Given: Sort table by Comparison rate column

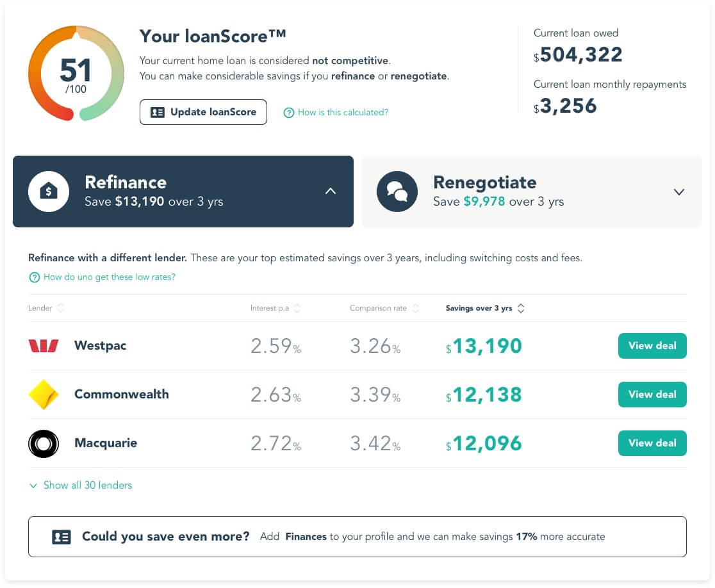Looking at the screenshot, I should (x=384, y=308).
